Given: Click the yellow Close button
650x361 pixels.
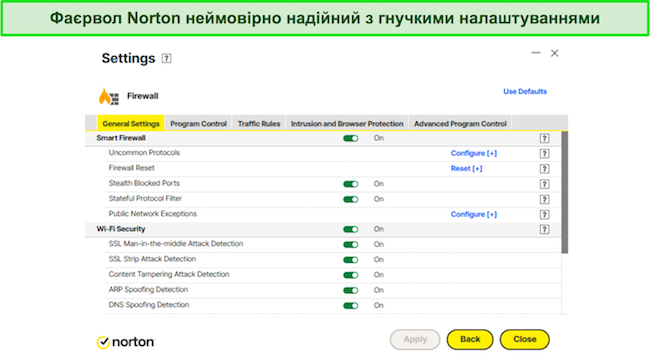Looking at the screenshot, I should (525, 339).
